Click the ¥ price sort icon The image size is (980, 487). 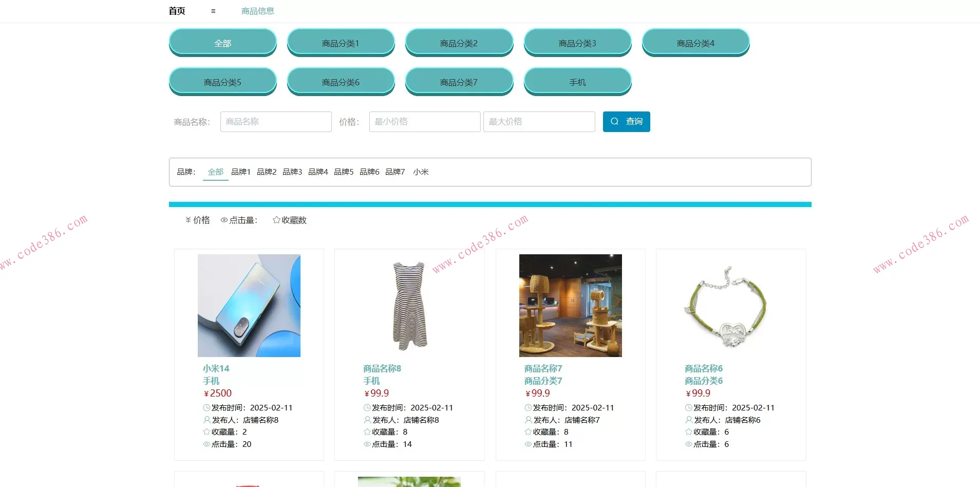tap(188, 220)
